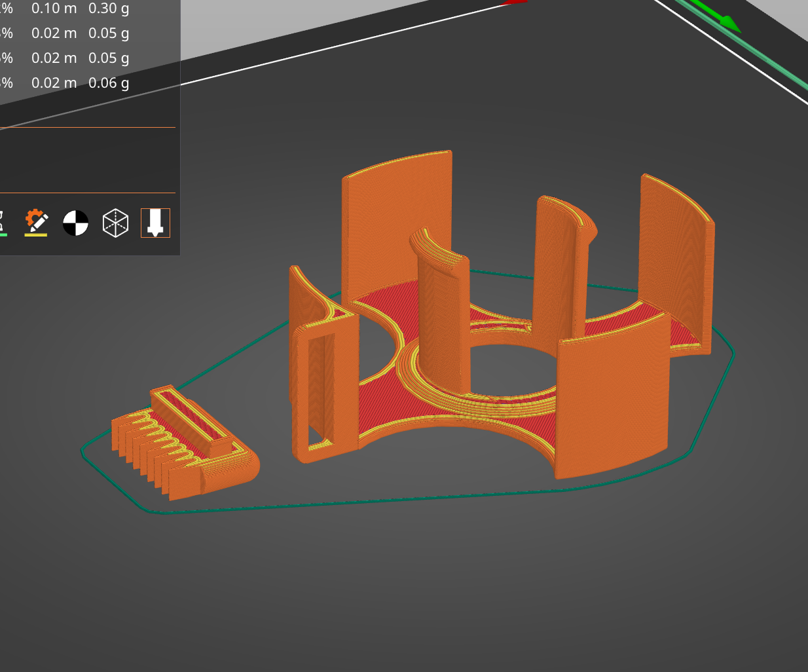808x672 pixels.
Task: Click the partly hidden icon with green underline
Action: (x=3, y=224)
